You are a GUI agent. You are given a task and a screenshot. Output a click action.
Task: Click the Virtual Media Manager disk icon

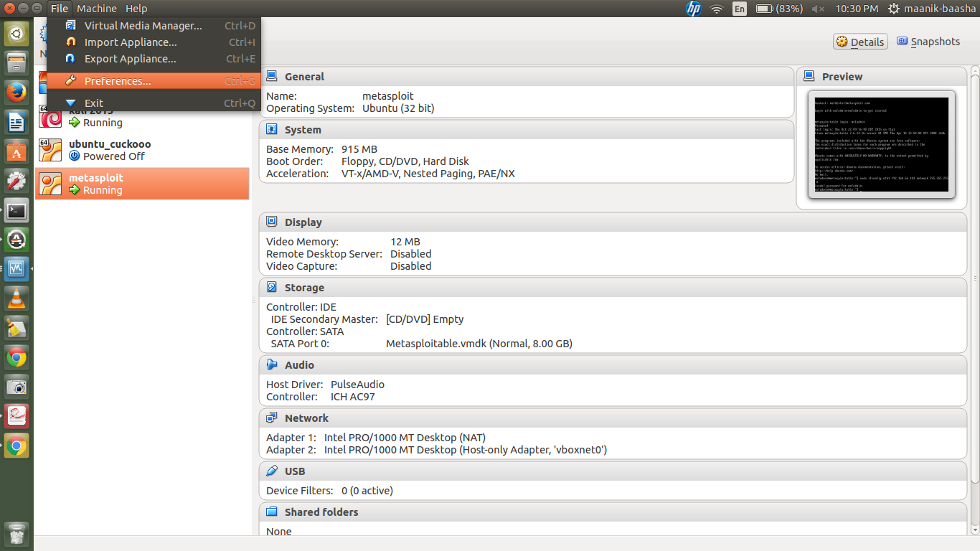(70, 26)
